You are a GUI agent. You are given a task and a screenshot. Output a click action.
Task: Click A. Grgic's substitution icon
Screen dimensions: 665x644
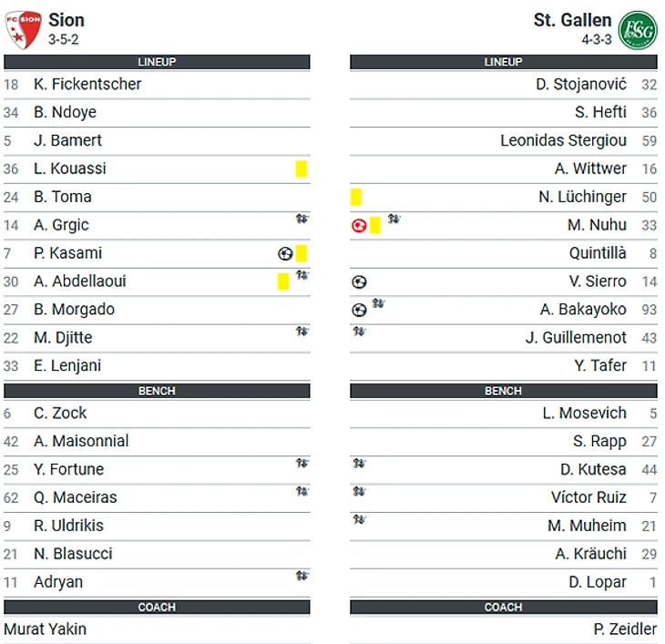coord(302,219)
